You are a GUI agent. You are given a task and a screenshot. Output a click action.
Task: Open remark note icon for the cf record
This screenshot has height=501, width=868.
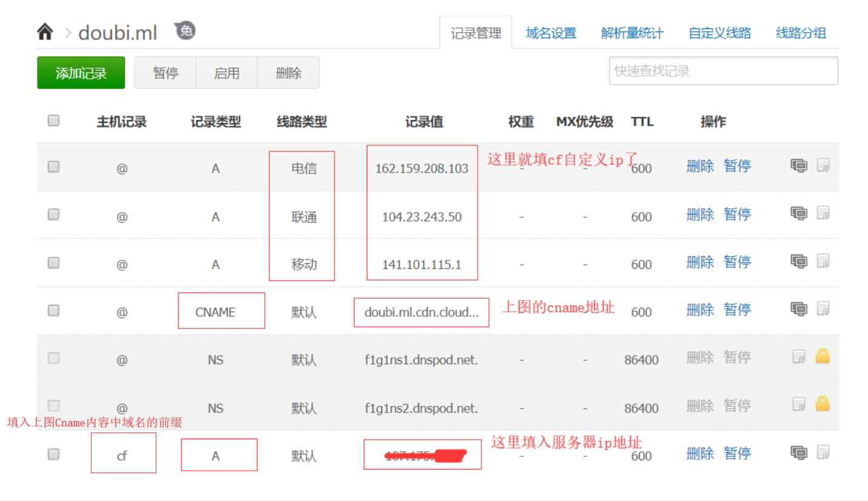pos(823,452)
